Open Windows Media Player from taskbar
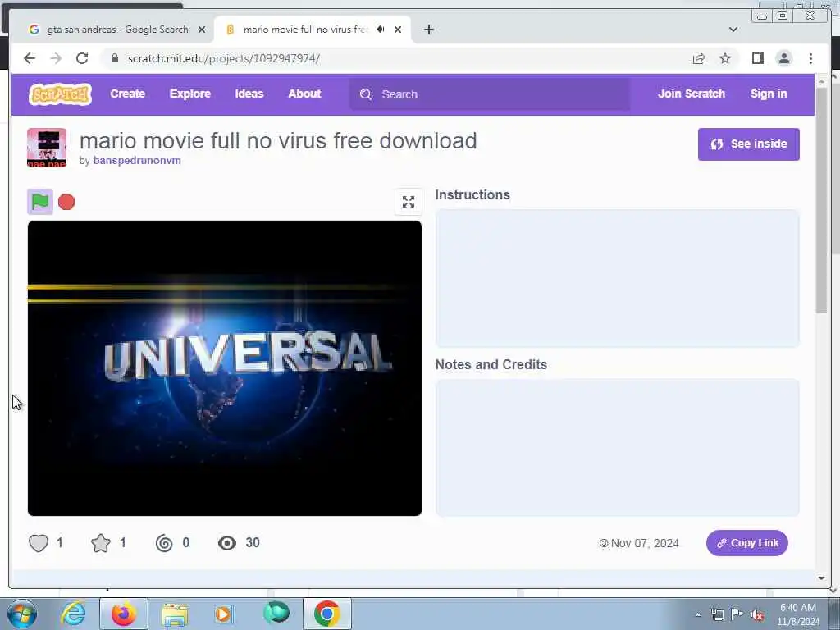The height and width of the screenshot is (630, 840). [224, 614]
